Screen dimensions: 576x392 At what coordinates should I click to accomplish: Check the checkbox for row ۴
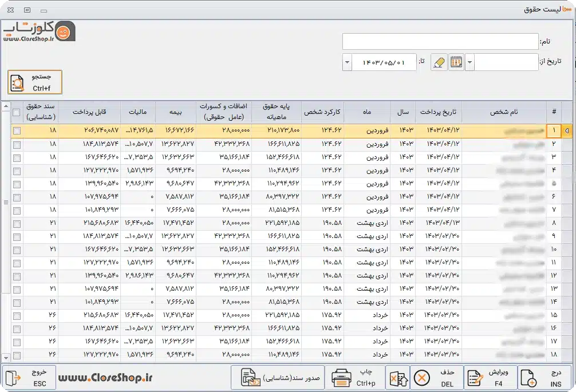(x=17, y=171)
